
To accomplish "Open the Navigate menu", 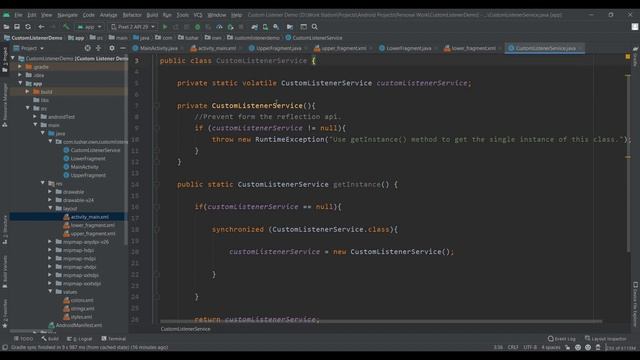I will coord(67,15).
